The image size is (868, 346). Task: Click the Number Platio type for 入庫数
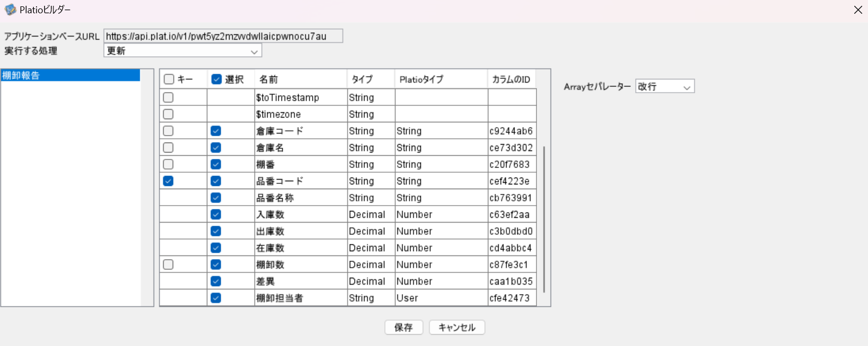(441, 215)
